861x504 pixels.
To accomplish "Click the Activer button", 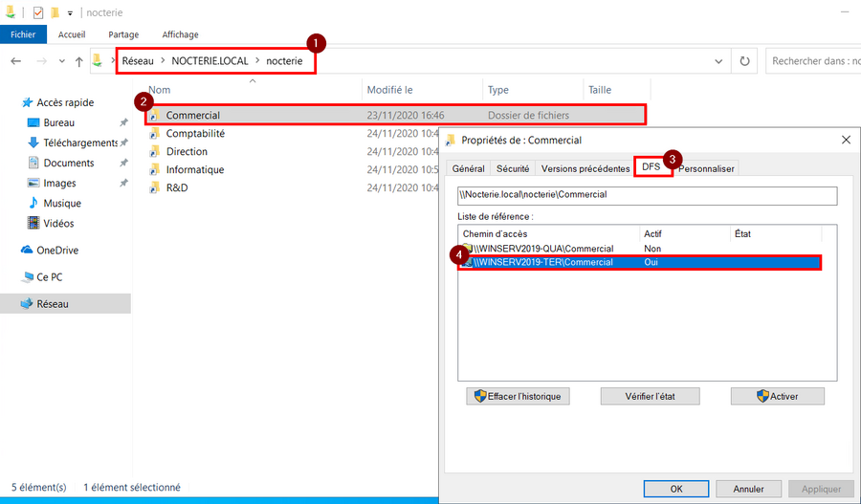I will [777, 396].
